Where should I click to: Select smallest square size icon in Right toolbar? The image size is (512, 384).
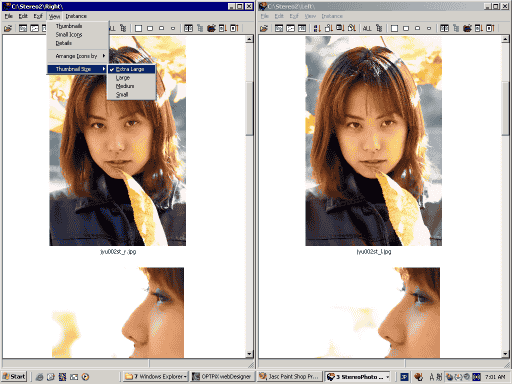tap(173, 29)
